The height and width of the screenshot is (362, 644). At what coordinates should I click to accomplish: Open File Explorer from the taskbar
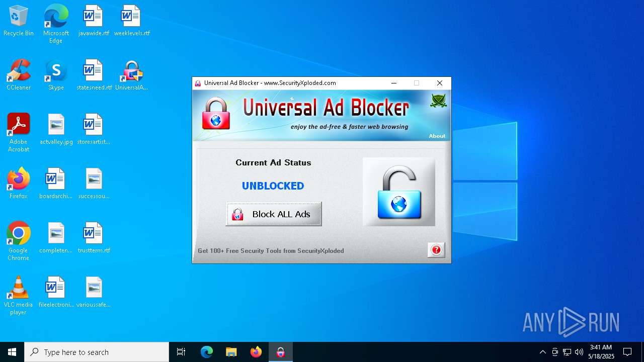pyautogui.click(x=231, y=352)
